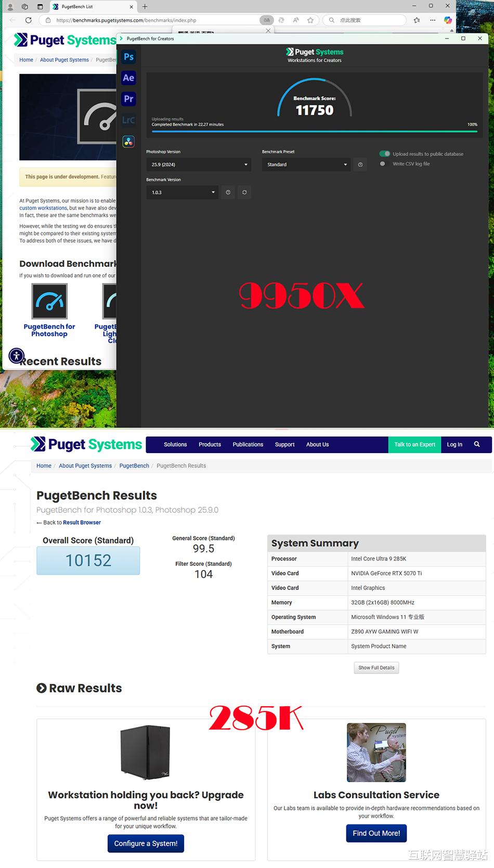Click the Show Full Details button
Screen dimensions: 494x868
coord(376,668)
